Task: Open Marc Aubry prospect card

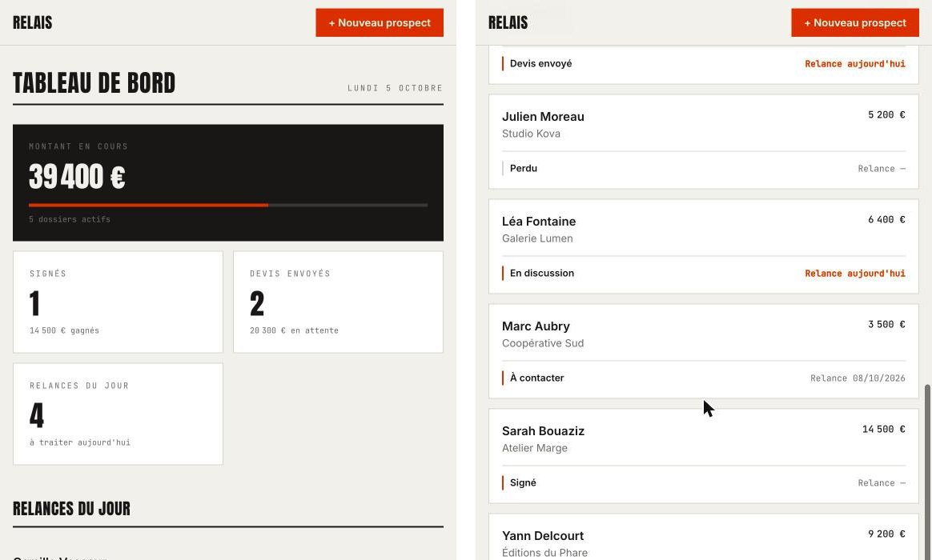Action: tap(704, 351)
